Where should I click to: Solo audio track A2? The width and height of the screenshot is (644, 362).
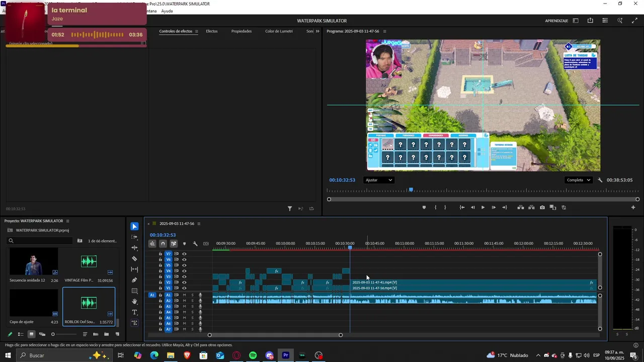[192, 301]
